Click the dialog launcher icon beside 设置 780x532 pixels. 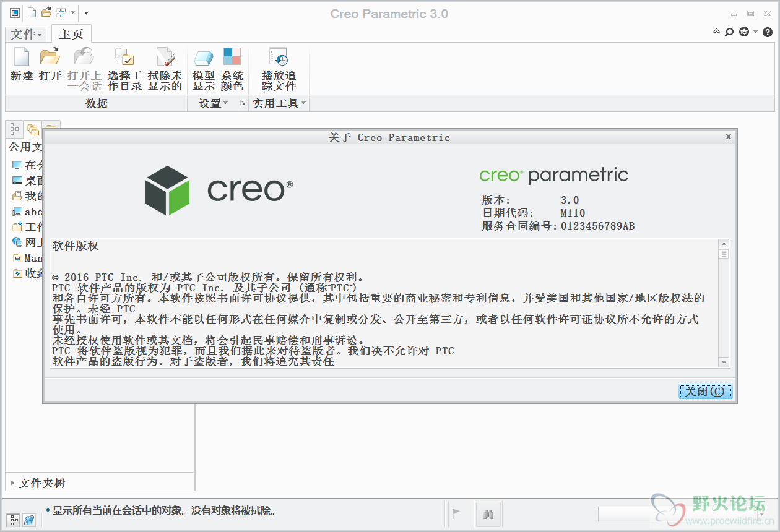[x=243, y=103]
